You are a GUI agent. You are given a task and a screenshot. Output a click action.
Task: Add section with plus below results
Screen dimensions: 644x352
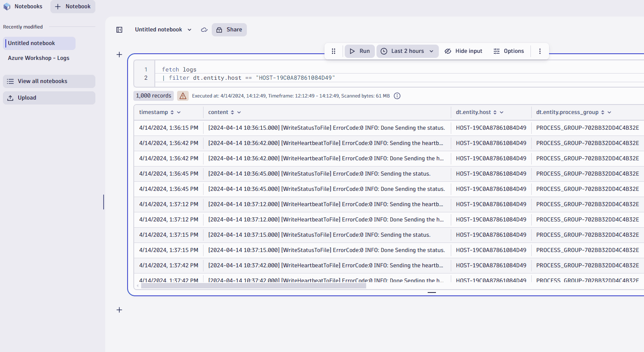(119, 310)
